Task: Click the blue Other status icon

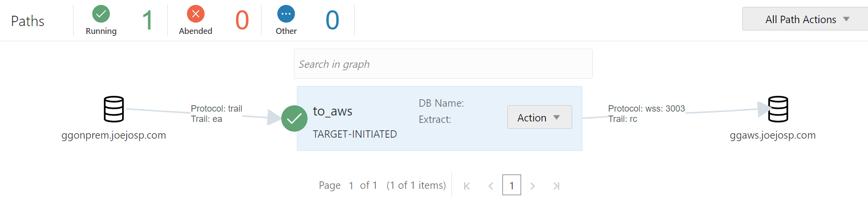Action: [286, 14]
